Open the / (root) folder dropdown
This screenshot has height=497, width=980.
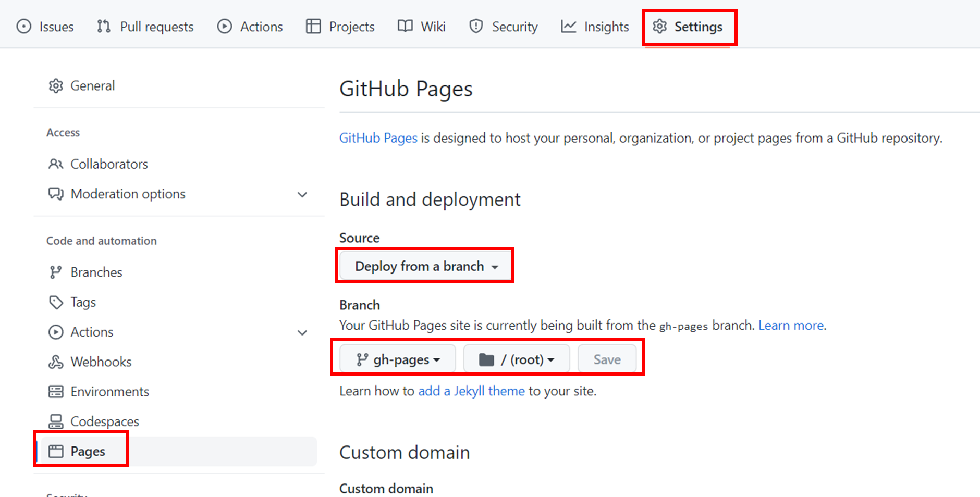(517, 359)
